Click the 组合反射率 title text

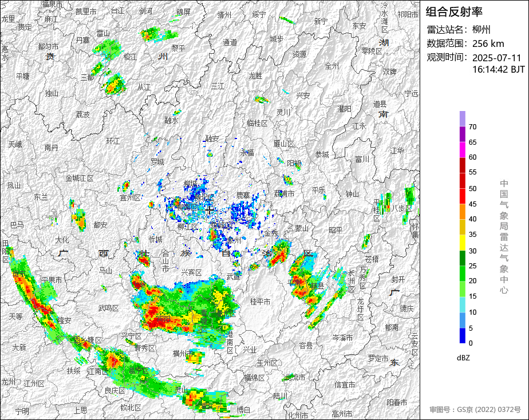(454, 12)
